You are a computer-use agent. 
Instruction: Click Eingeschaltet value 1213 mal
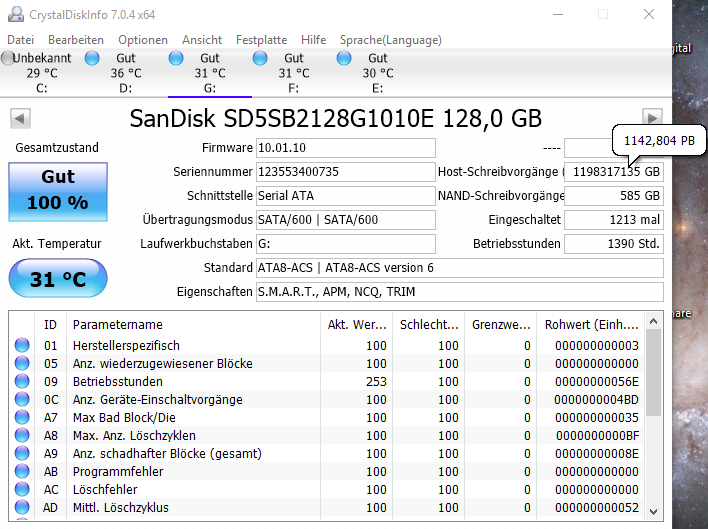coord(614,219)
